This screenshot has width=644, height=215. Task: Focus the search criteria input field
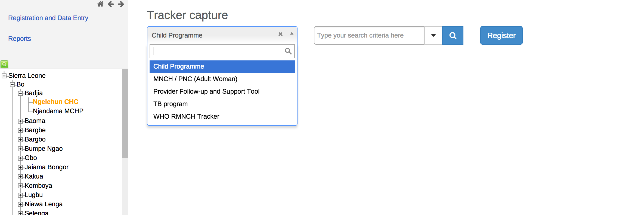pos(369,35)
